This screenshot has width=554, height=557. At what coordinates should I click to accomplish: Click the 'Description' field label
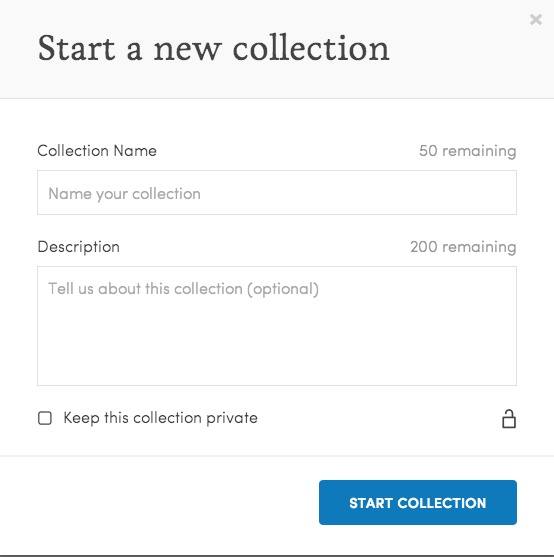(78, 247)
